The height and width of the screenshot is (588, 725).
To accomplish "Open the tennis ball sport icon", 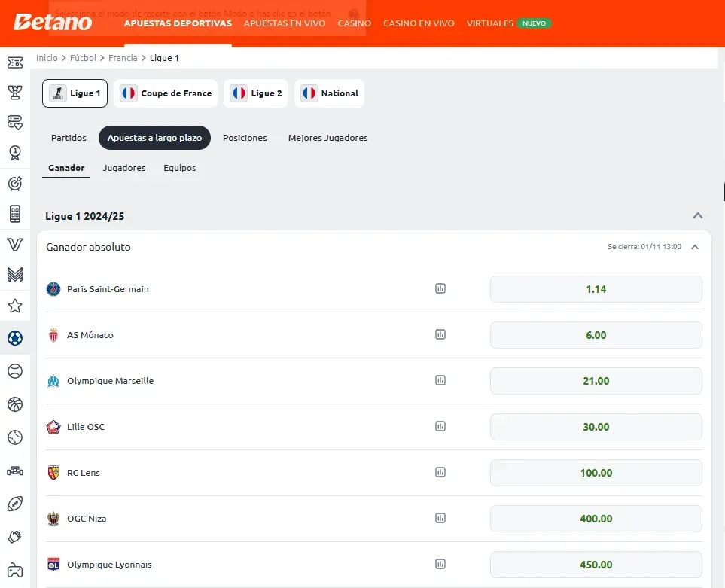I will coord(15,371).
